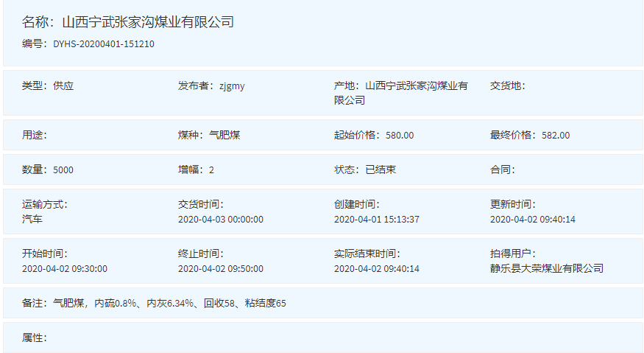Click the status value 已结束
This screenshot has height=353, width=644.
coord(381,169)
